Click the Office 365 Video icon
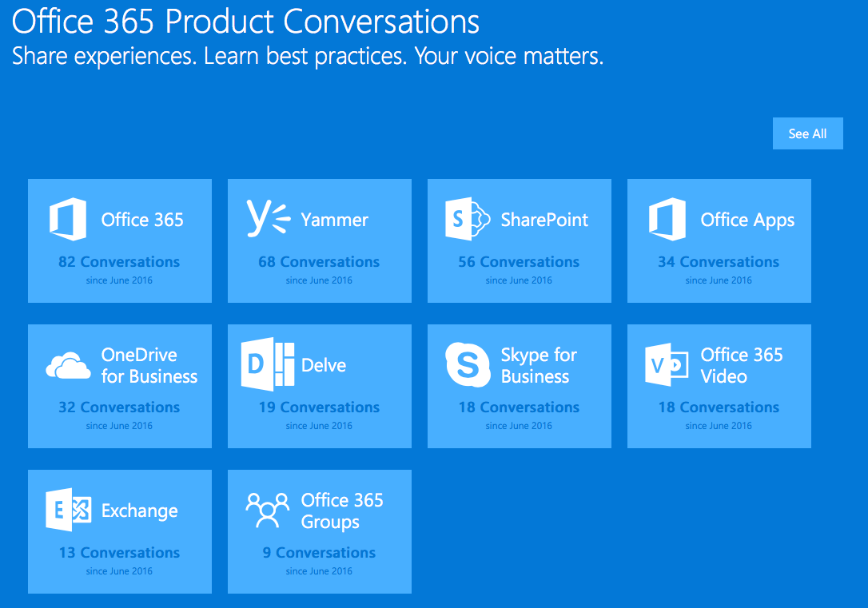Screen dimensions: 868x608 (x=667, y=365)
